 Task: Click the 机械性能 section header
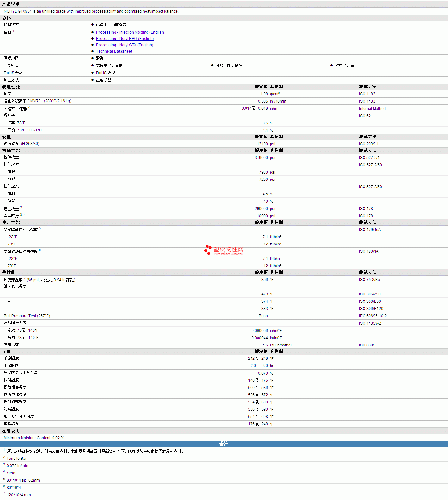point(11,150)
